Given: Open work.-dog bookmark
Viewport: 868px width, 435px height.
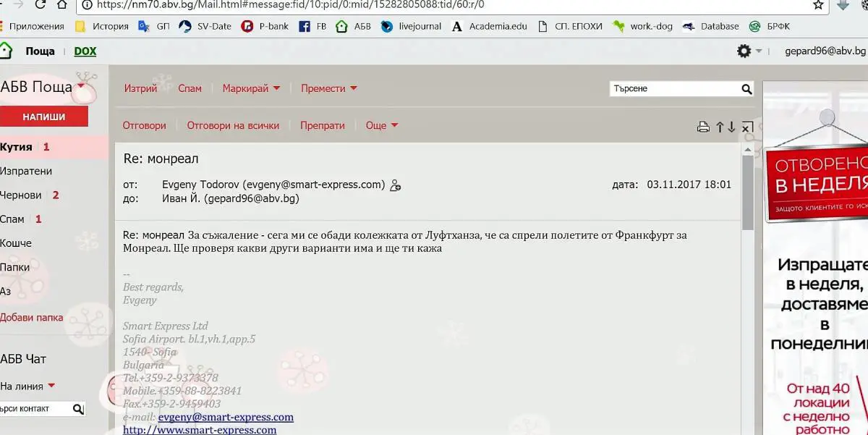Looking at the screenshot, I should (642, 26).
